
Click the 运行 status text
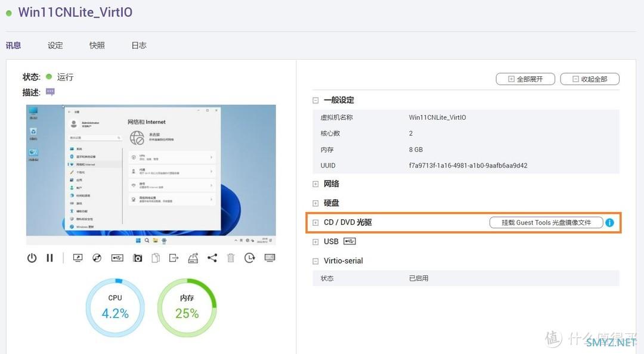point(65,77)
